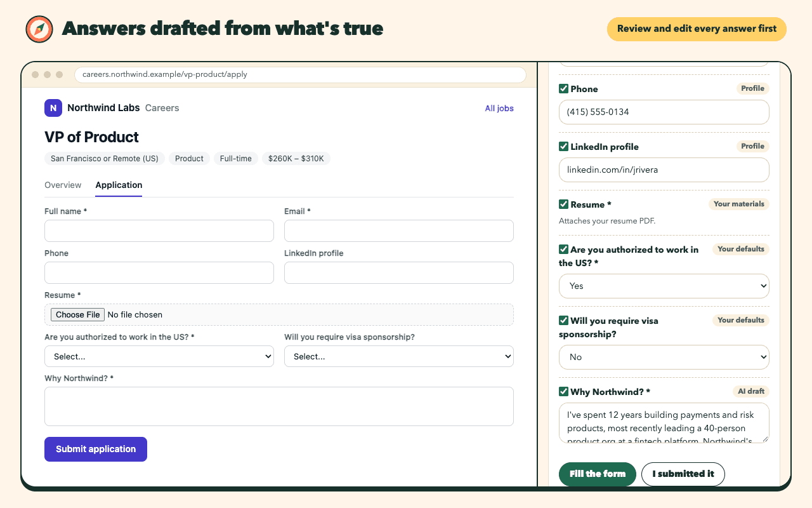
Task: Edit the AI draft answer textarea
Action: click(x=664, y=423)
